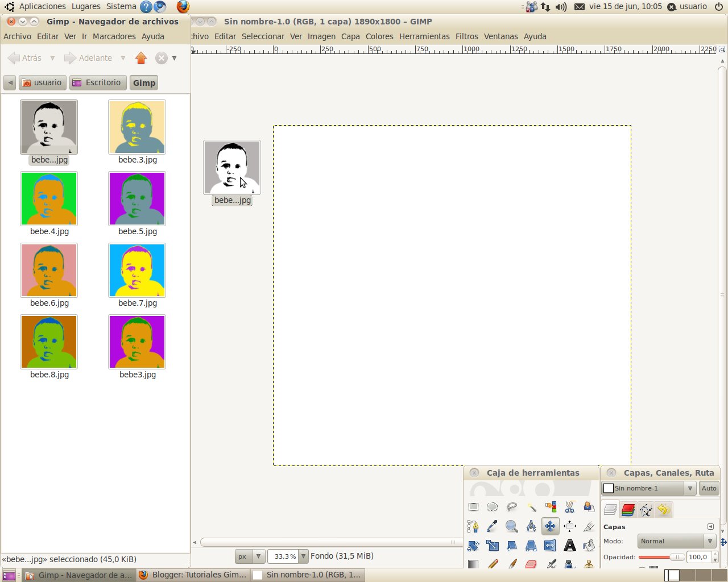Select the bebe.7.jpg thumbnail

[x=136, y=270]
